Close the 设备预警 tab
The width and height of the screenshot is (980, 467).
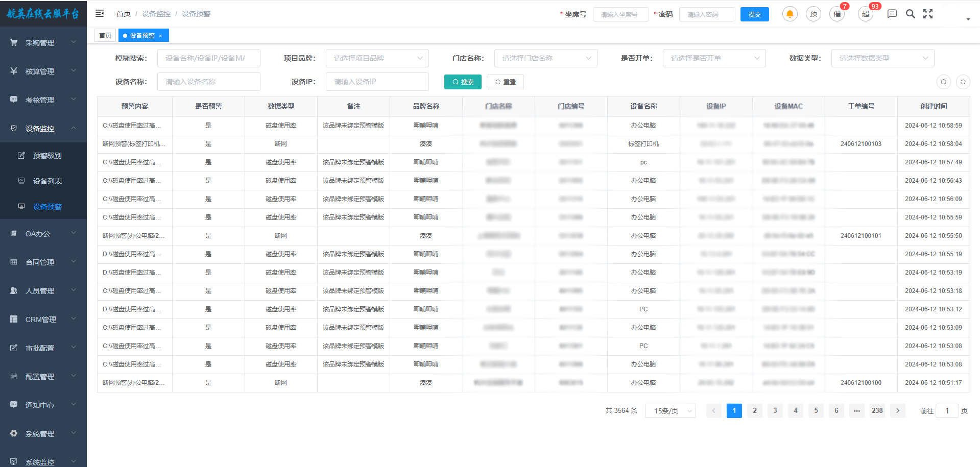(x=160, y=36)
